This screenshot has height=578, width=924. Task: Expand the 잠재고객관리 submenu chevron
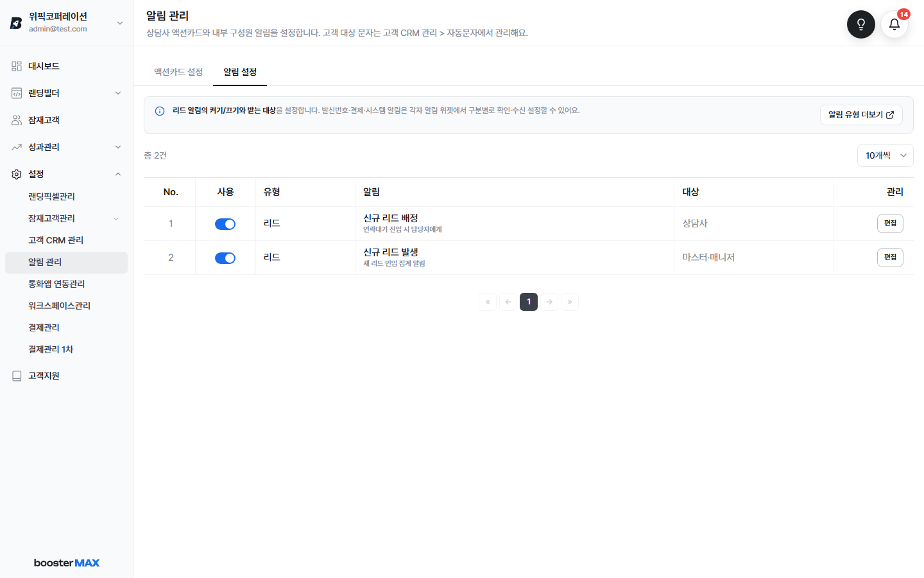[116, 219]
